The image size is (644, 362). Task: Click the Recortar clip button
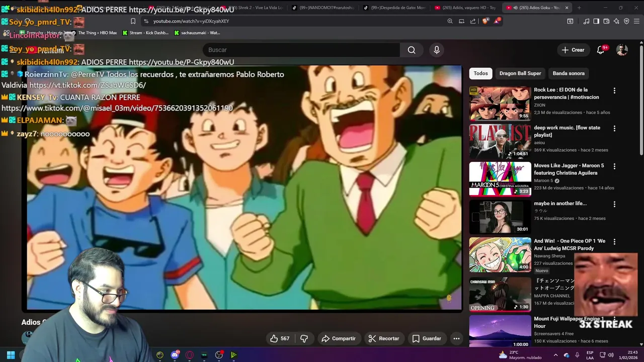[x=384, y=338]
